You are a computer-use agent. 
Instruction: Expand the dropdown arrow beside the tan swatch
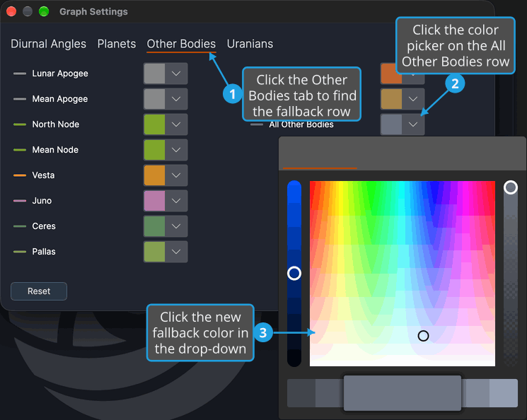tap(413, 99)
